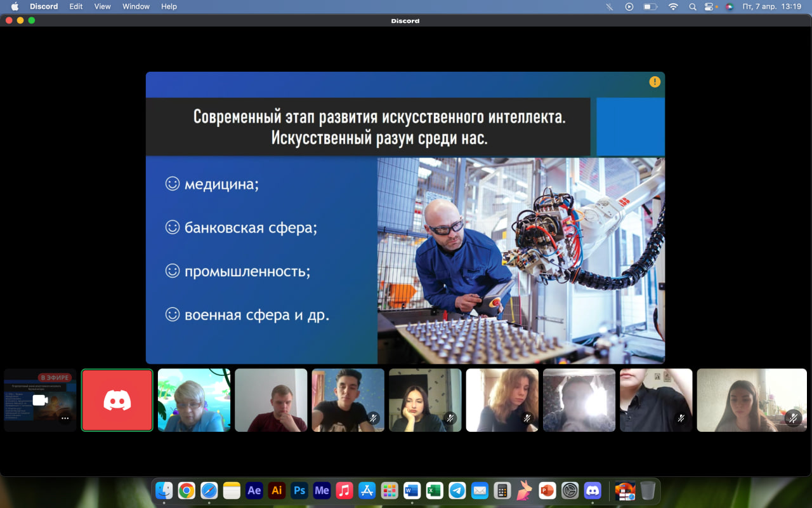Screen dimensions: 812x508
Task: Launch Adobe Photoshop from the Dock
Action: point(299,490)
